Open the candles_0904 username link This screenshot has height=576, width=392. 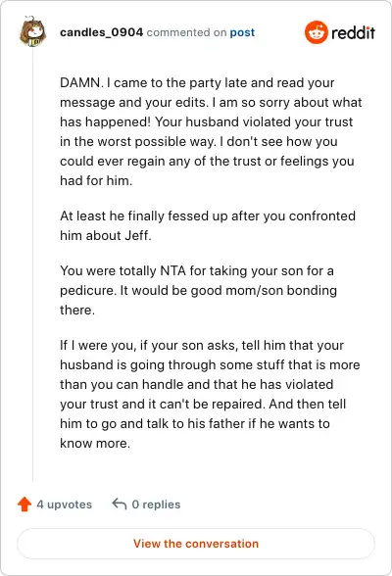pyautogui.click(x=101, y=32)
